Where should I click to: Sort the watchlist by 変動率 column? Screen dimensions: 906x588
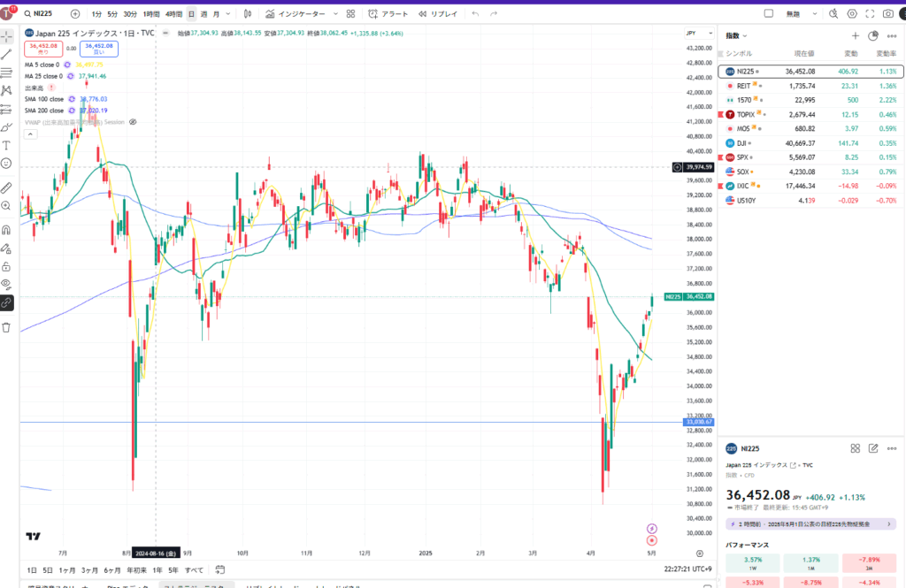point(887,54)
